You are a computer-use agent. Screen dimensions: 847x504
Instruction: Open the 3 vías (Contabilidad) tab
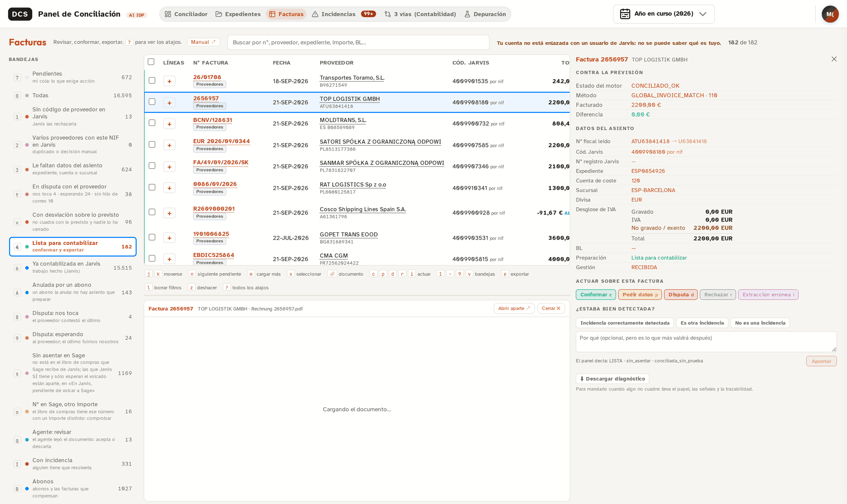[x=420, y=14]
